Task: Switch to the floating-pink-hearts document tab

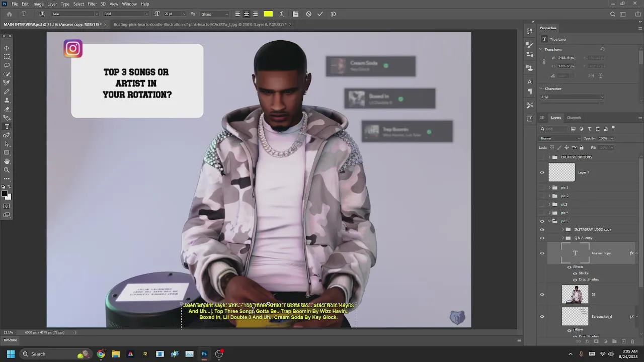Action: (200, 24)
